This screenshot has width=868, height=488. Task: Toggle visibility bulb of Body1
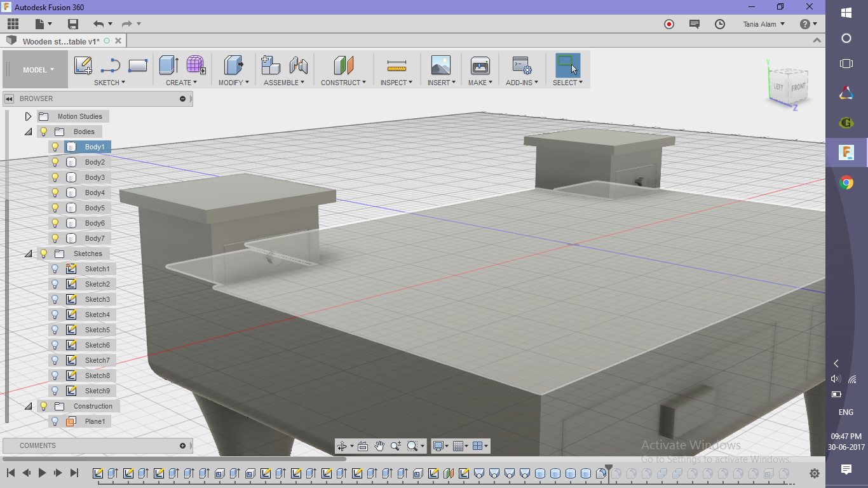click(55, 147)
